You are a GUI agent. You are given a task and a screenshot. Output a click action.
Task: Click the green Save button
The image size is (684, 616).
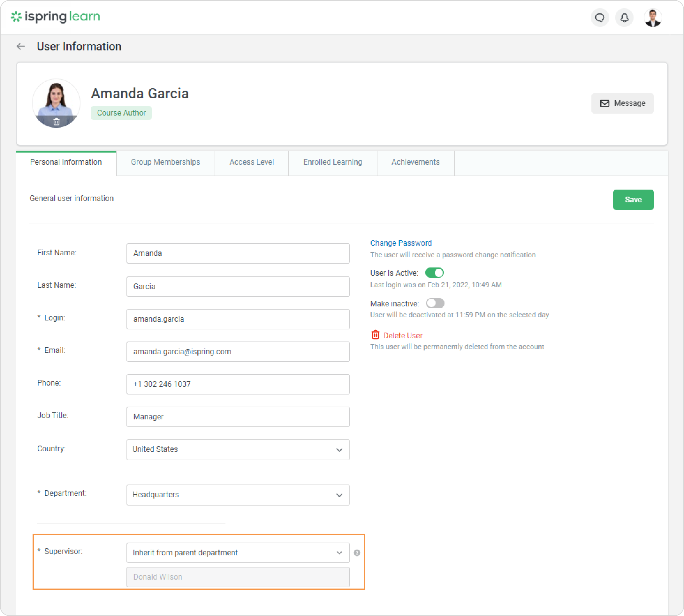point(633,200)
